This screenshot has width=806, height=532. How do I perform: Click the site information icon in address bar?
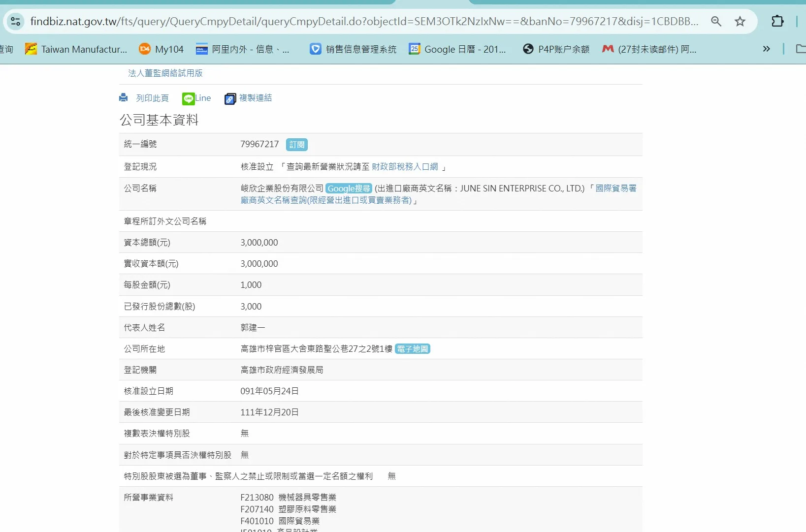point(16,21)
